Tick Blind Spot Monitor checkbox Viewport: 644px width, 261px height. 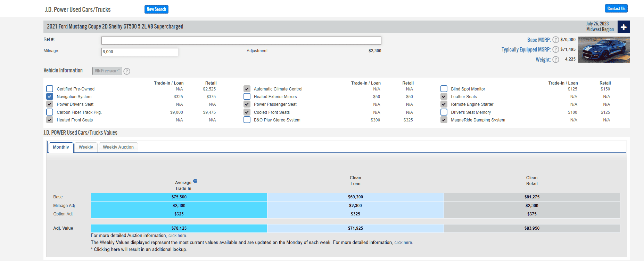point(444,89)
